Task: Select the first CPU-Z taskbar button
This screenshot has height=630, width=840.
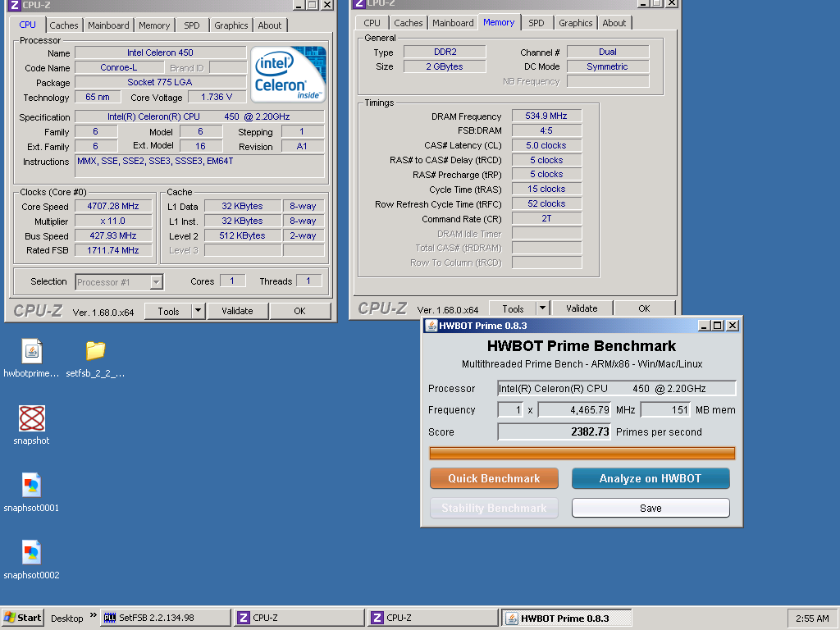Action: [x=299, y=618]
